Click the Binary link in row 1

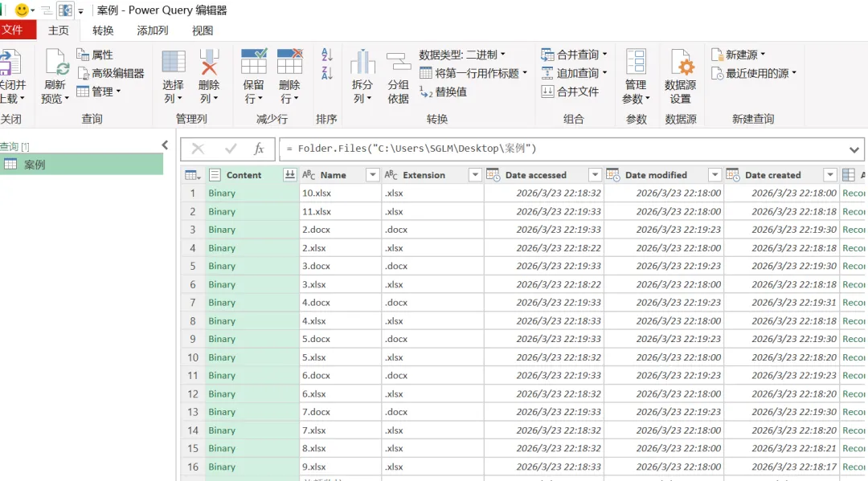point(222,193)
